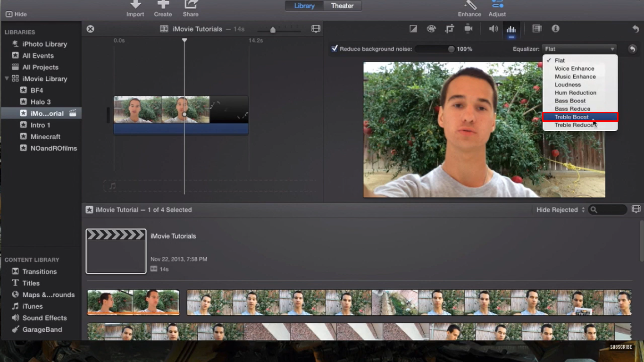This screenshot has width=644, height=362.
Task: Select the iMo...orial event
Action: 41,113
